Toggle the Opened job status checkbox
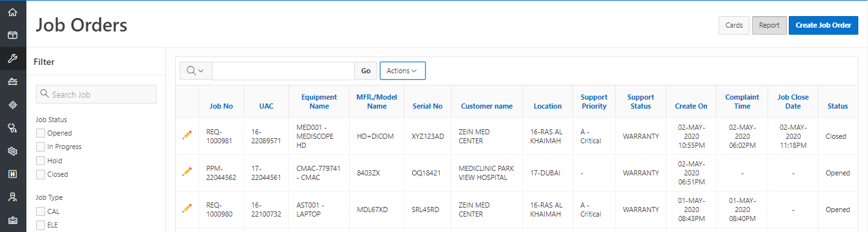 [x=41, y=133]
